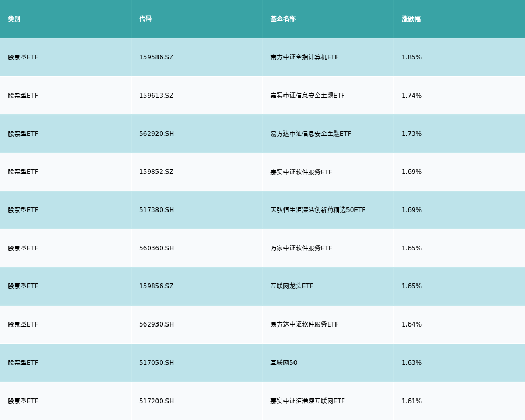This screenshot has height=420, width=525.
Task: Click fund name 互联网50
Action: (284, 363)
